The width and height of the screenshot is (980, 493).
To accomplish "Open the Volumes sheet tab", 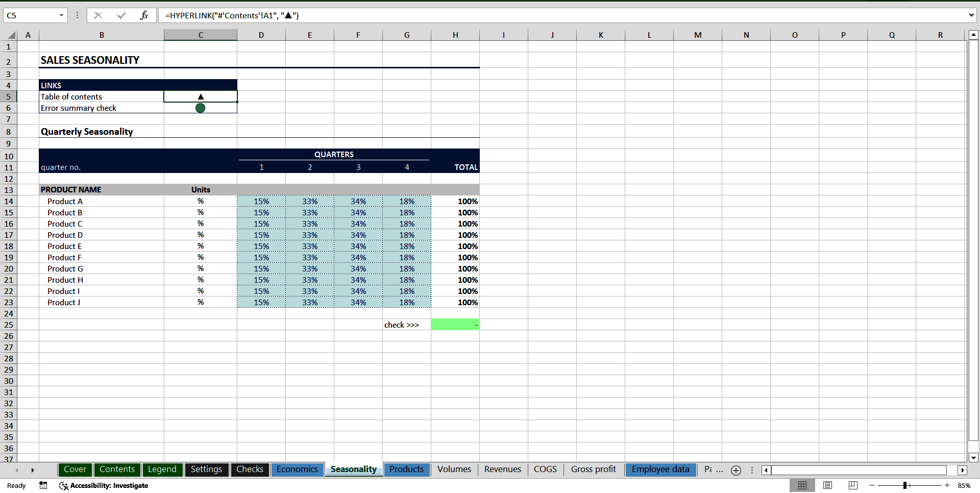I will (x=454, y=470).
